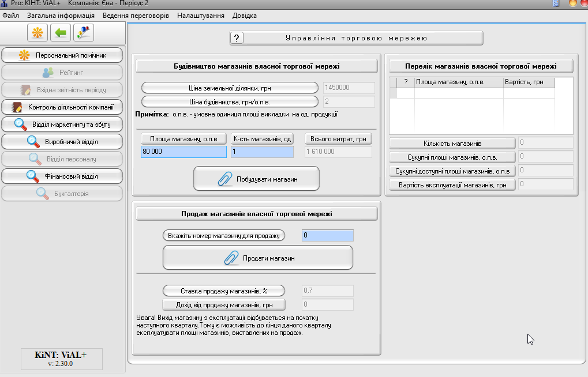The height and width of the screenshot is (377, 588).
Task: Click the Ціна будівництва, грн/о.п.в. label button
Action: tap(230, 102)
